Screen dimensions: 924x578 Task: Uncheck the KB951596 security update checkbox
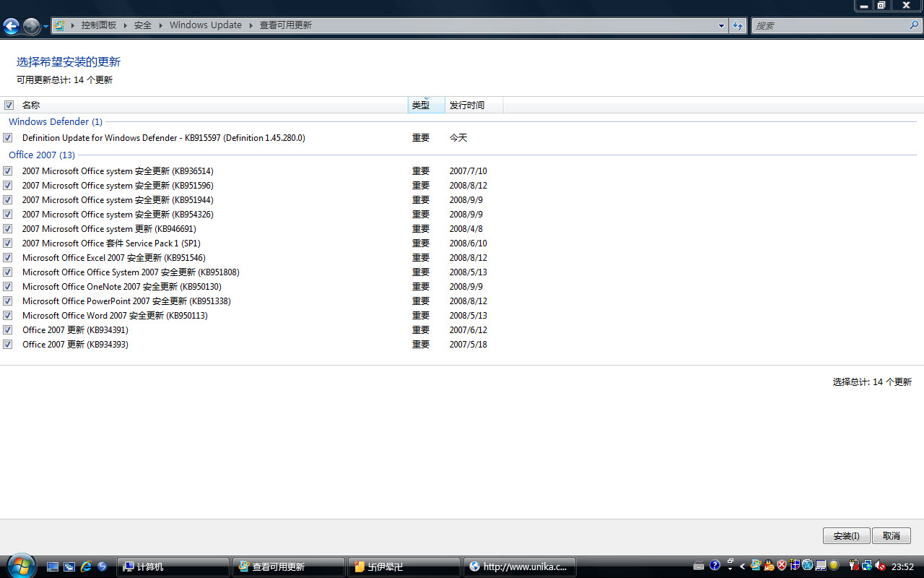(7, 186)
